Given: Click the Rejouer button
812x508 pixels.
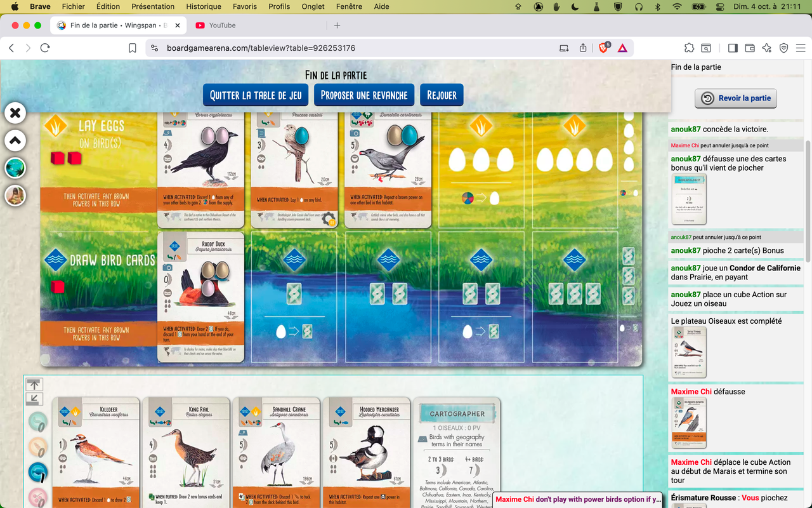Looking at the screenshot, I should tap(442, 95).
